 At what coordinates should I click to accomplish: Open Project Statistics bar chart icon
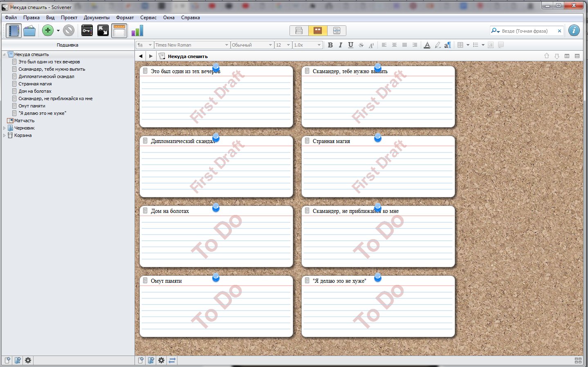tap(137, 31)
